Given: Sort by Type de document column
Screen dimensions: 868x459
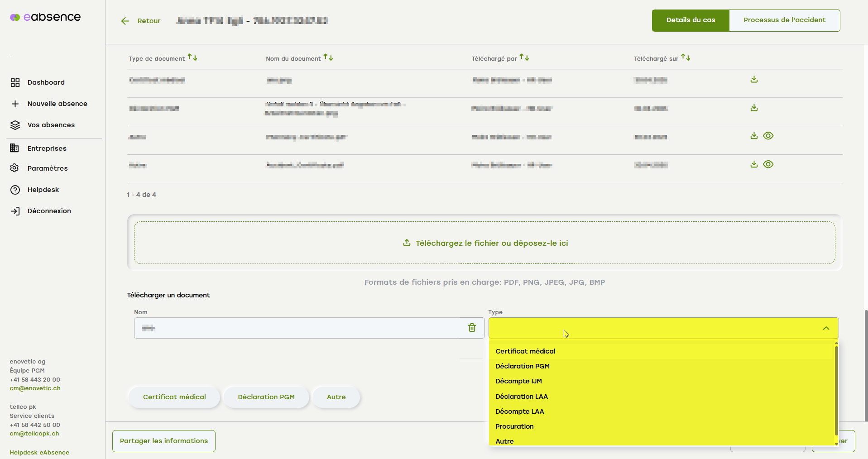Looking at the screenshot, I should coord(192,58).
